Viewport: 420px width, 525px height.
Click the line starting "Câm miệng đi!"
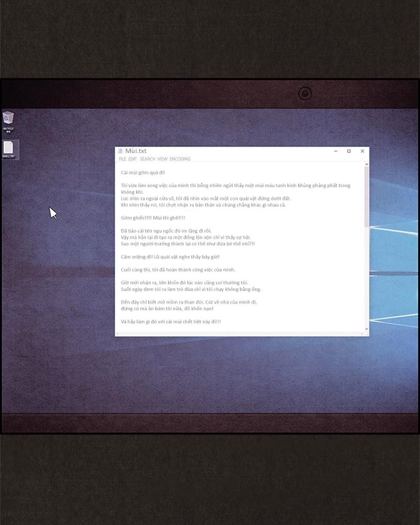[x=170, y=257]
